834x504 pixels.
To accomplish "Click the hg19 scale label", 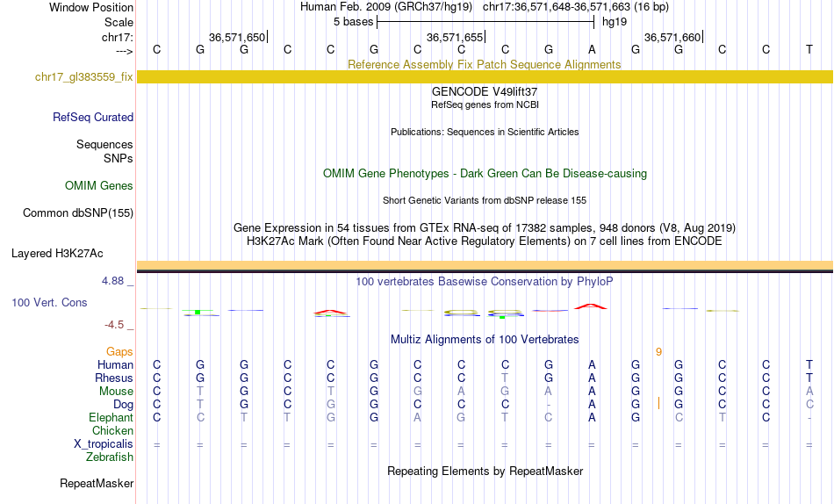I will [x=615, y=22].
